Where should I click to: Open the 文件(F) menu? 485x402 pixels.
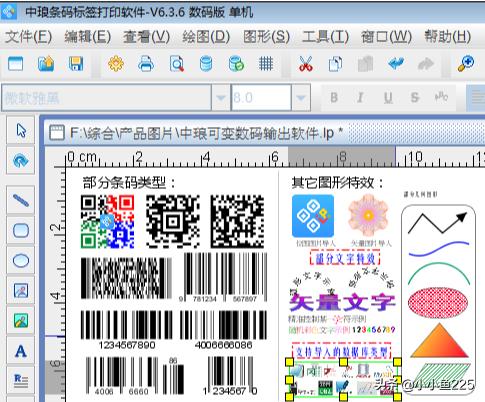click(x=29, y=37)
